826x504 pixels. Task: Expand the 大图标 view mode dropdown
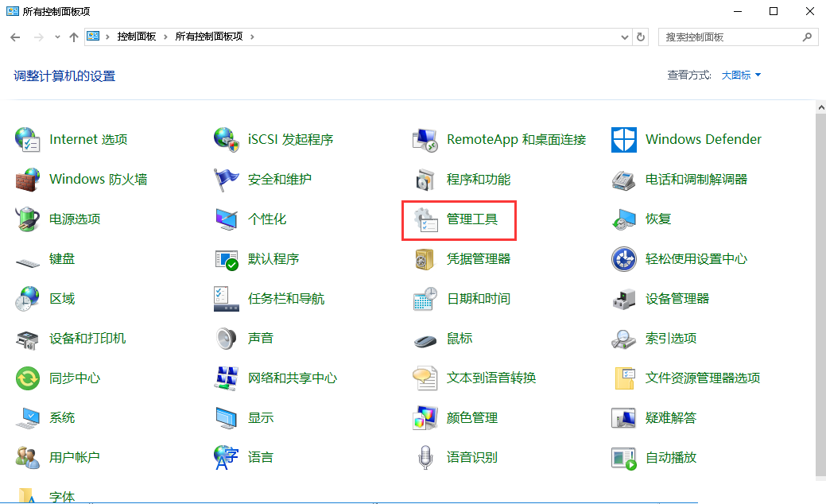pos(741,76)
